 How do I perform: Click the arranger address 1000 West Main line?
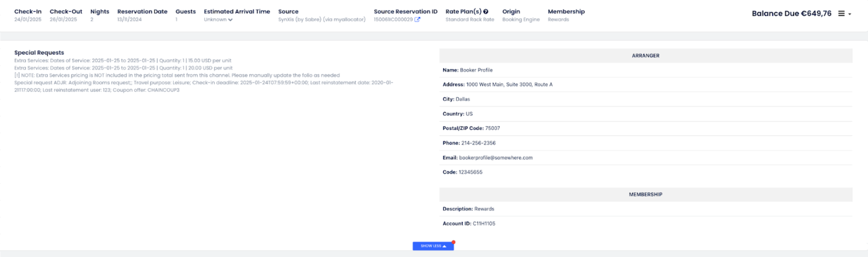coord(509,85)
